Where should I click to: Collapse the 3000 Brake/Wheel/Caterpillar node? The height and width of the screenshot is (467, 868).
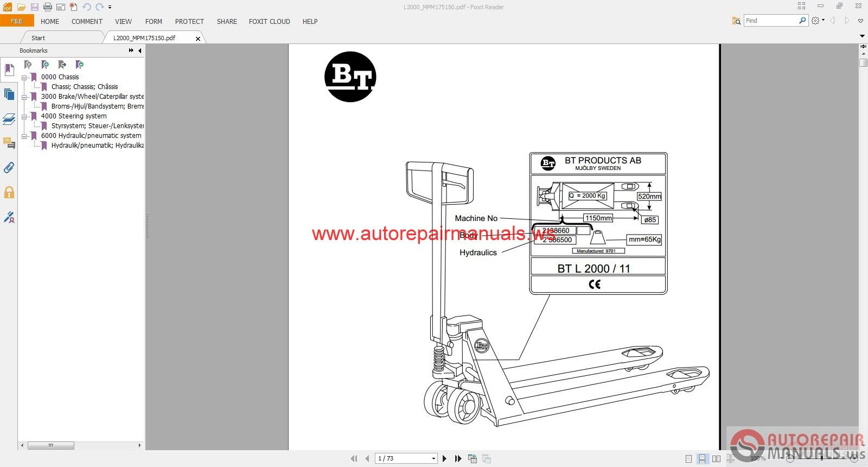(24, 97)
